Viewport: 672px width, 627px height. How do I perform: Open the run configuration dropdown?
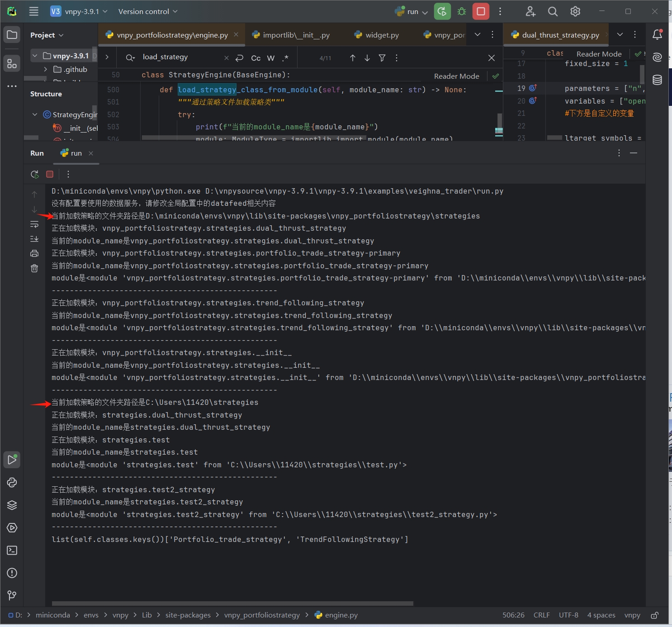(411, 11)
